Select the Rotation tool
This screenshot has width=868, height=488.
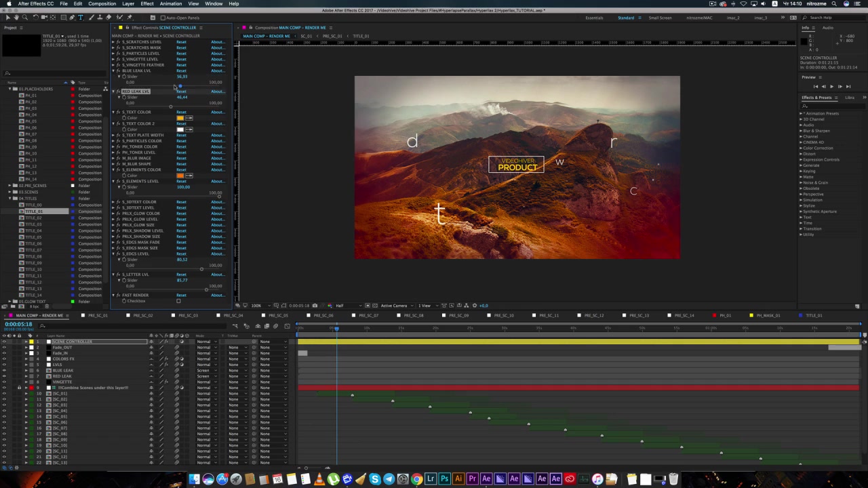point(35,17)
